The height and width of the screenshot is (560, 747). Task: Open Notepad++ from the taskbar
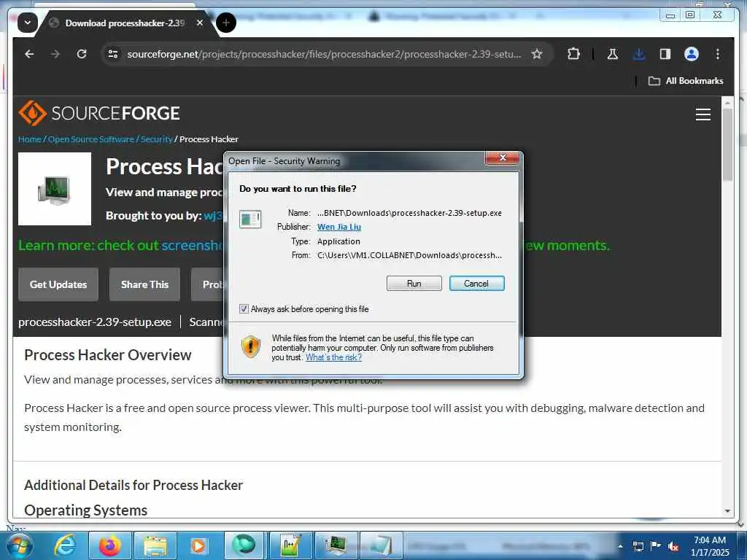290,545
